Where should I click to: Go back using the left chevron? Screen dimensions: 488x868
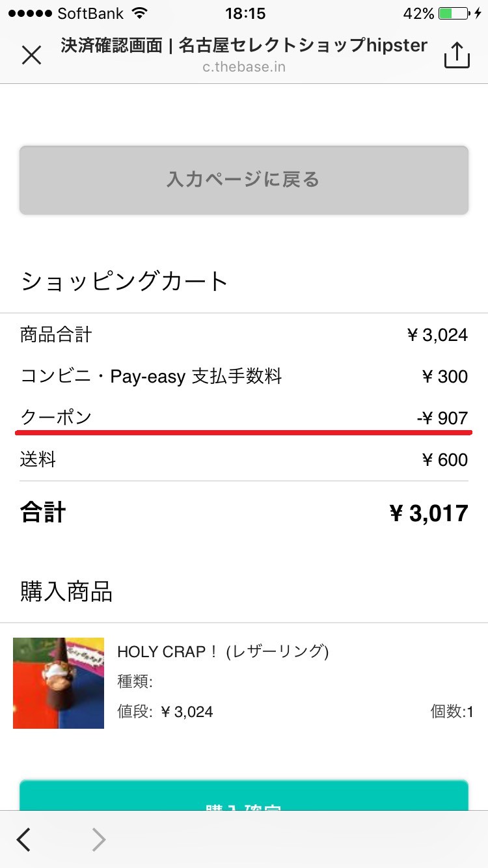(x=23, y=839)
